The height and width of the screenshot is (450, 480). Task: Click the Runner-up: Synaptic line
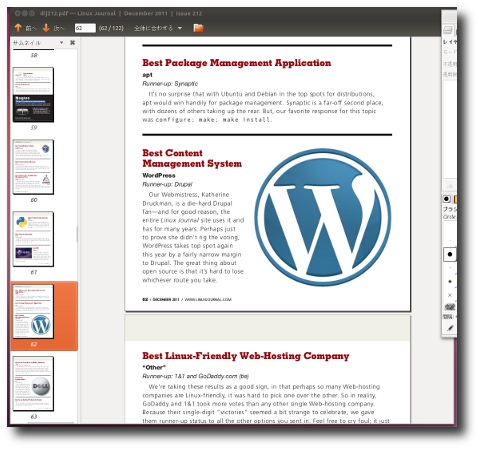(170, 83)
